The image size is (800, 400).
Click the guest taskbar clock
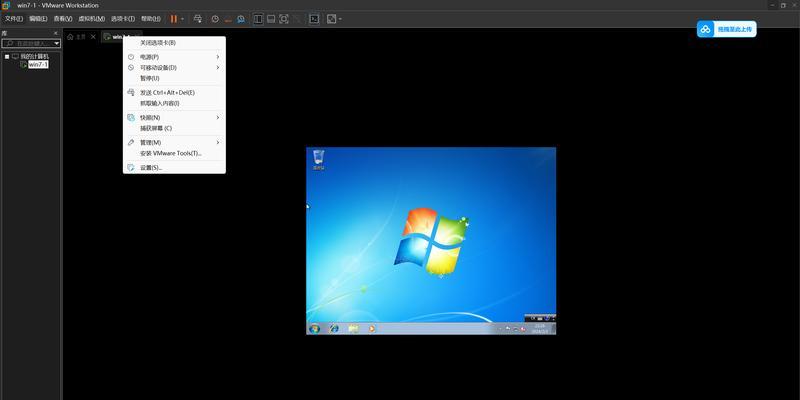[540, 329]
